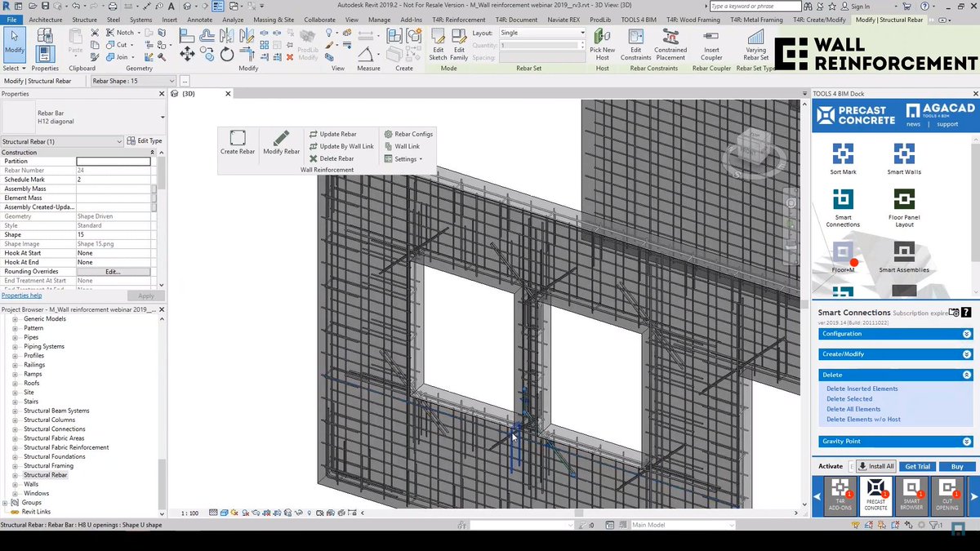Open the Rebar Bar H12 diagonal type selector
980x551 pixels.
click(82, 117)
